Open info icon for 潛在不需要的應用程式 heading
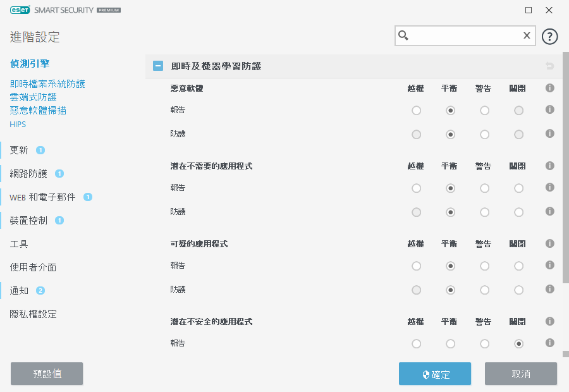 (x=549, y=166)
